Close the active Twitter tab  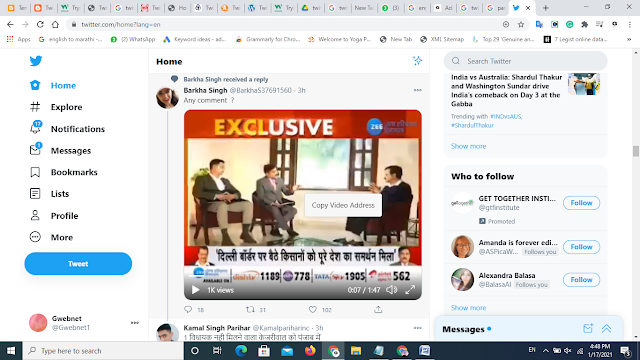click(528, 8)
